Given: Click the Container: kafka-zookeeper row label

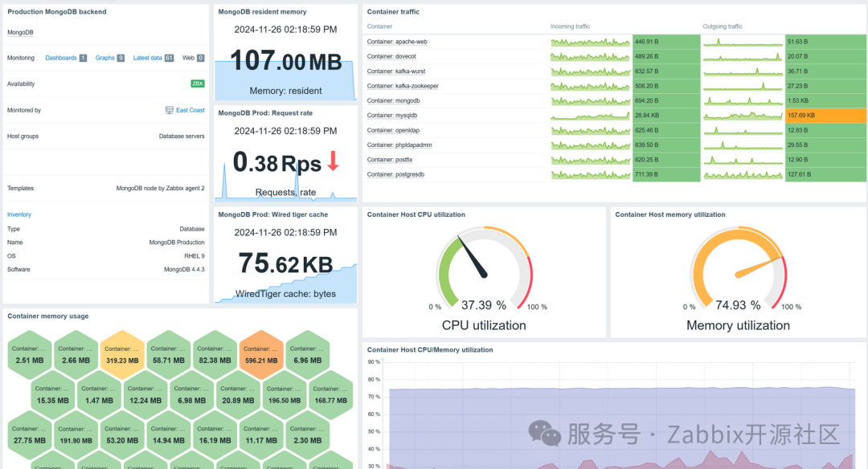Looking at the screenshot, I should point(403,86).
